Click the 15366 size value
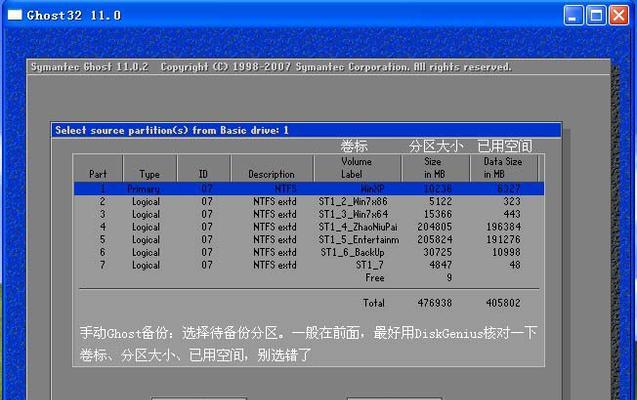637x400 pixels. 438,214
